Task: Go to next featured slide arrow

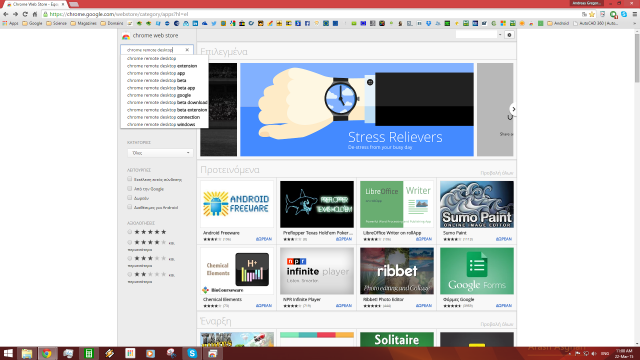Action: pyautogui.click(x=513, y=109)
